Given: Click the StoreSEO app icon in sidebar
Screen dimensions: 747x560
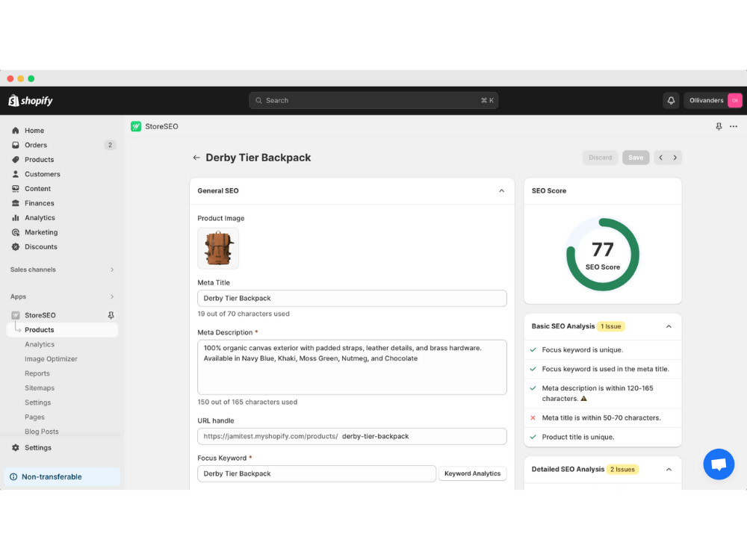Looking at the screenshot, I should click(x=16, y=315).
